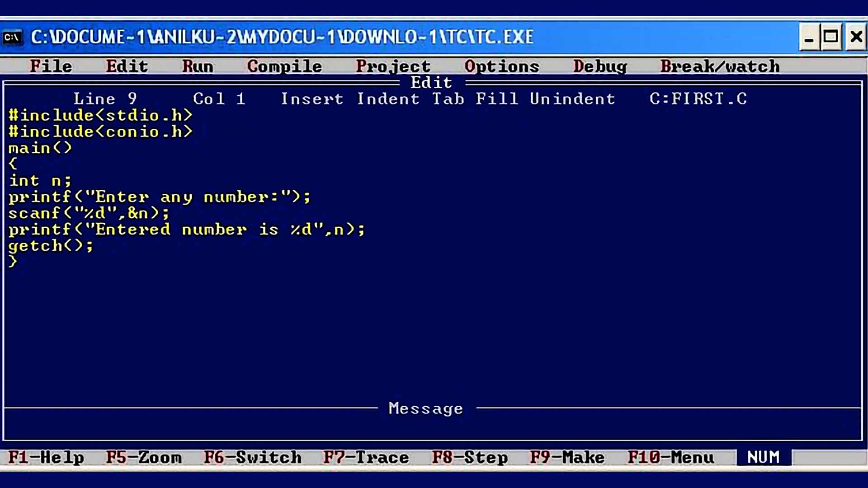868x488 pixels.
Task: Open the Run menu
Action: (x=198, y=66)
